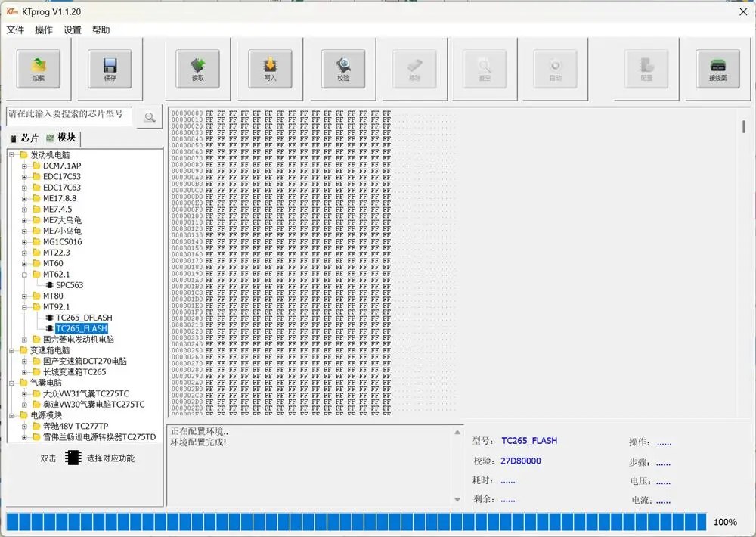756x537 pixels.
Task: Click the greyed-out 查空 (blank check) button
Action: point(485,69)
